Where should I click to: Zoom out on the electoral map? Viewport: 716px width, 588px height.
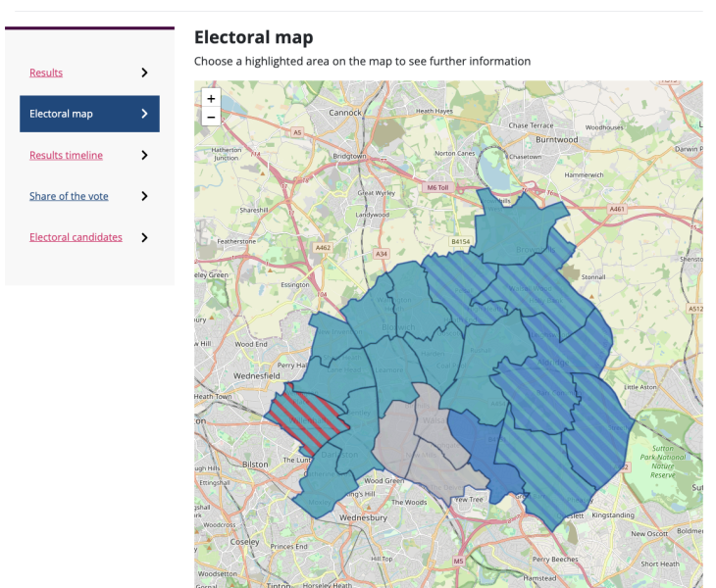point(211,117)
